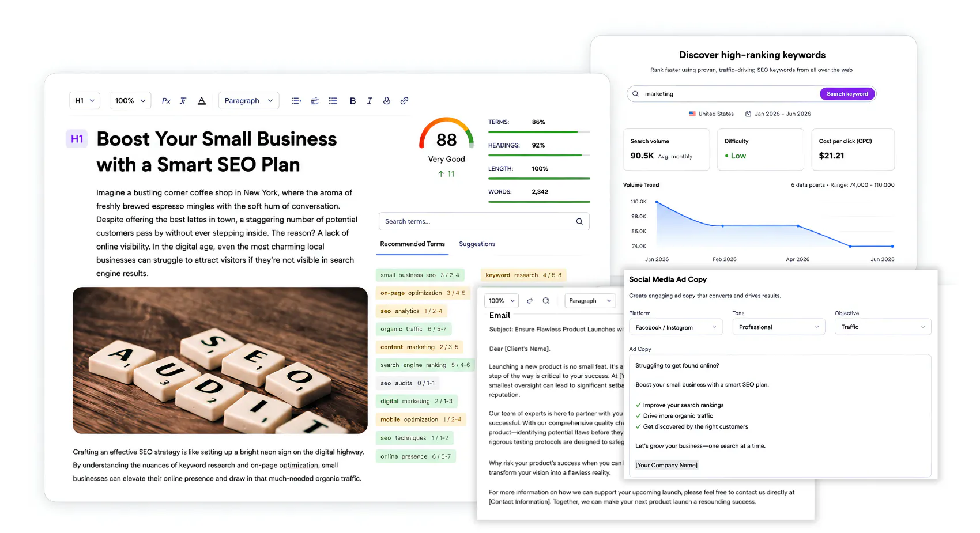This screenshot has height=533, width=980.
Task: Select the 'organic traffic' term tag
Action: [x=414, y=329]
